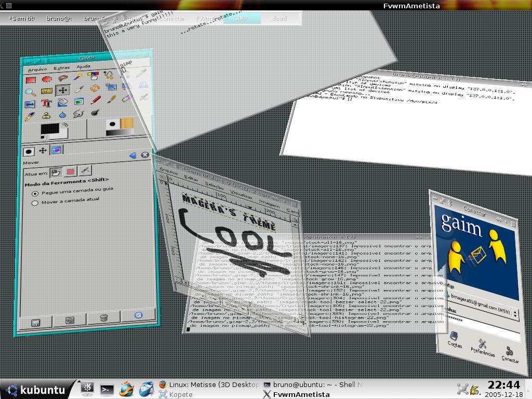This screenshot has height=399, width=532.
Task: Select the Move tool in GIMP toolbox
Action: tap(63, 90)
